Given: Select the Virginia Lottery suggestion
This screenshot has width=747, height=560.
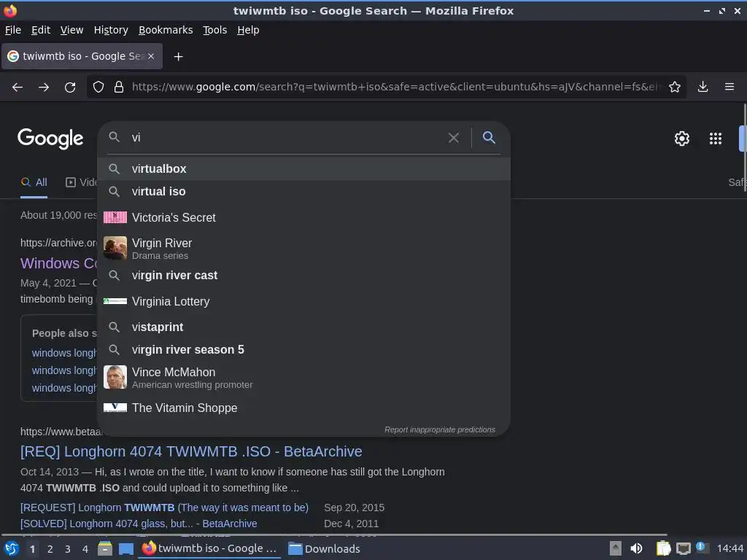Looking at the screenshot, I should pyautogui.click(x=303, y=301).
